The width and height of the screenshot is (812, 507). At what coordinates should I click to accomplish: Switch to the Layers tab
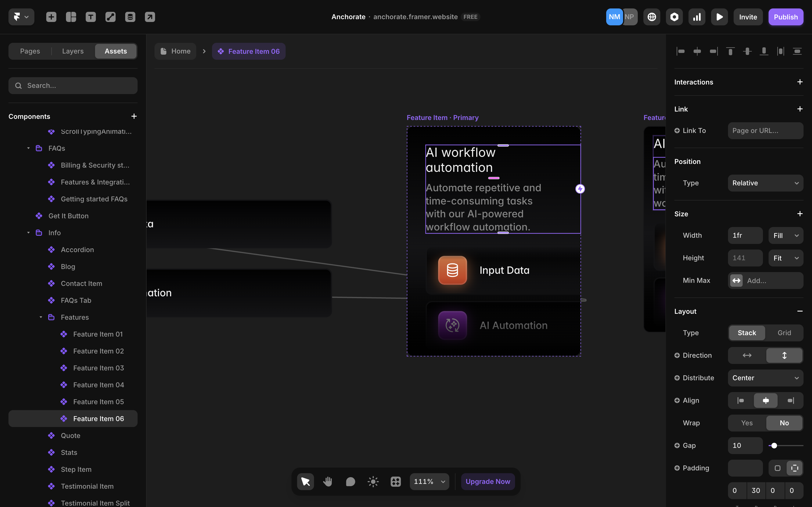[72, 51]
